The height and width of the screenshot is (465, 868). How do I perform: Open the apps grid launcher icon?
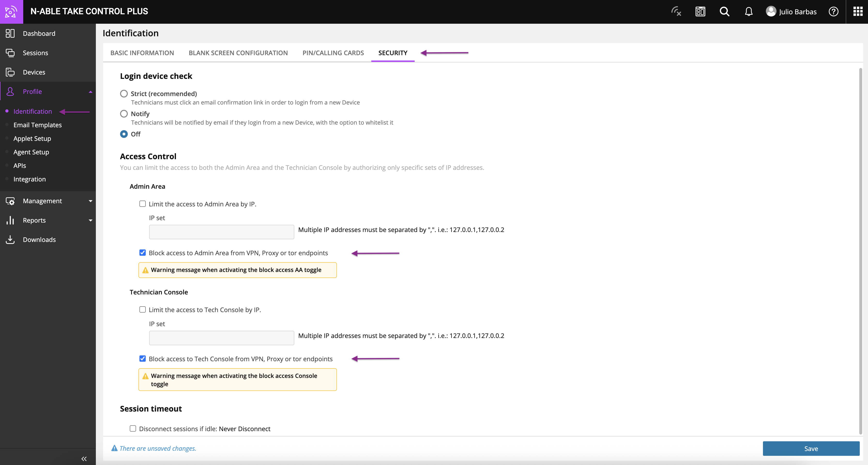857,11
